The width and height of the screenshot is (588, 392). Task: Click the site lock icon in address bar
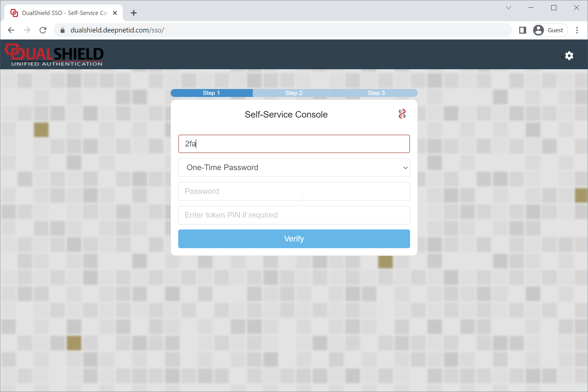click(63, 30)
